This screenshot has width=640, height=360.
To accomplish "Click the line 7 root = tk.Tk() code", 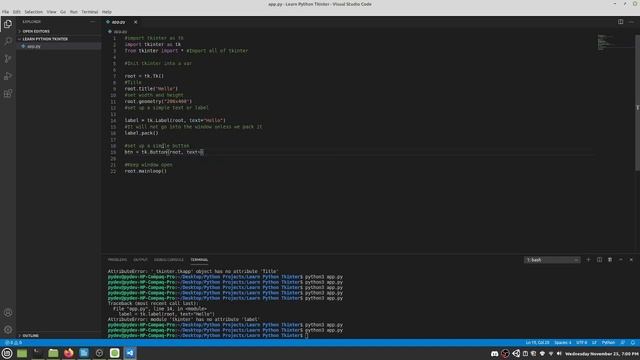I will (144, 76).
